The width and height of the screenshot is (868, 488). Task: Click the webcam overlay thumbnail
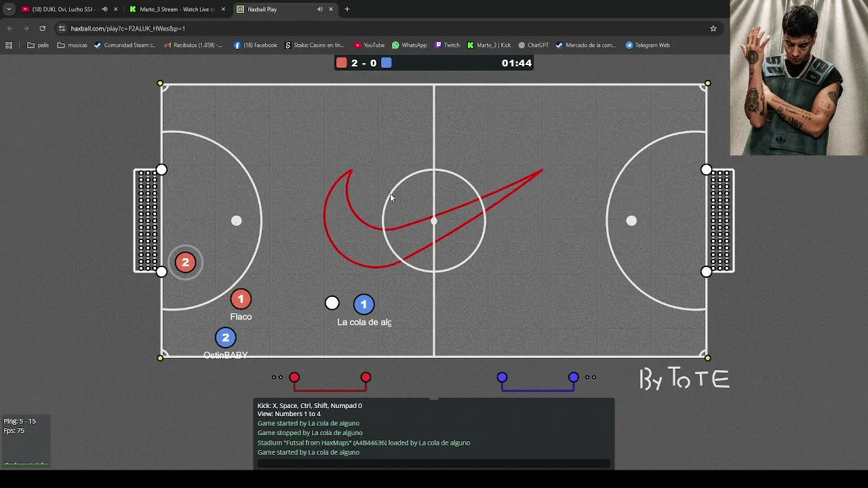[799, 78]
